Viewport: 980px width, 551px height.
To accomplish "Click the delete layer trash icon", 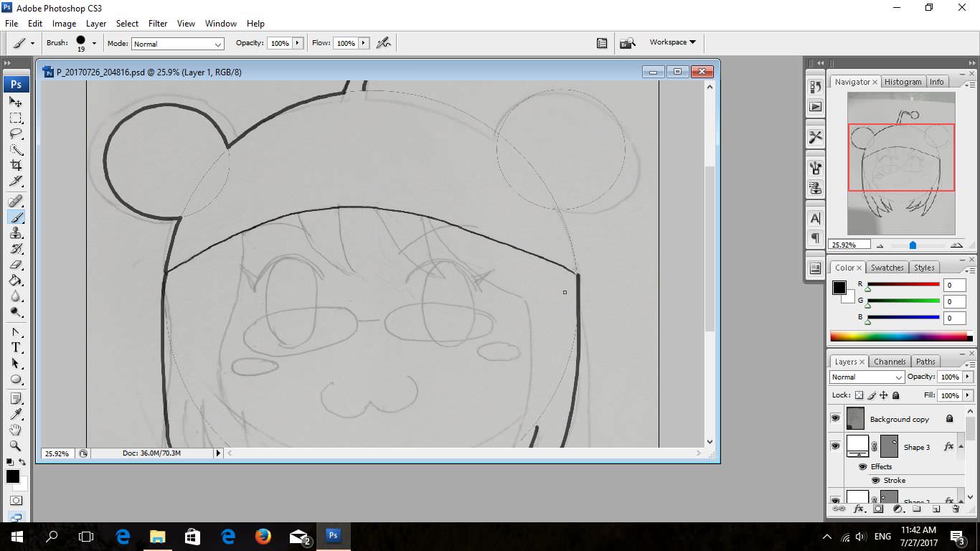I will (956, 509).
